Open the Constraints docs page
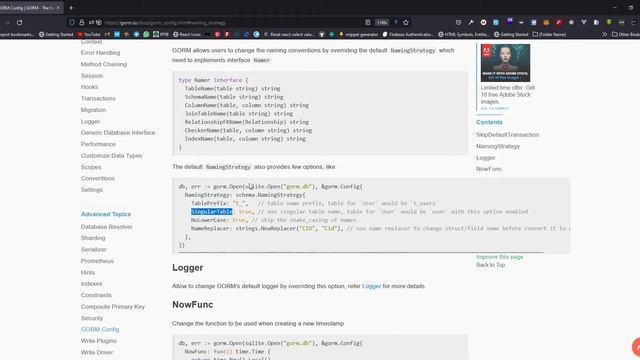This screenshot has width=640, height=360. 96,295
